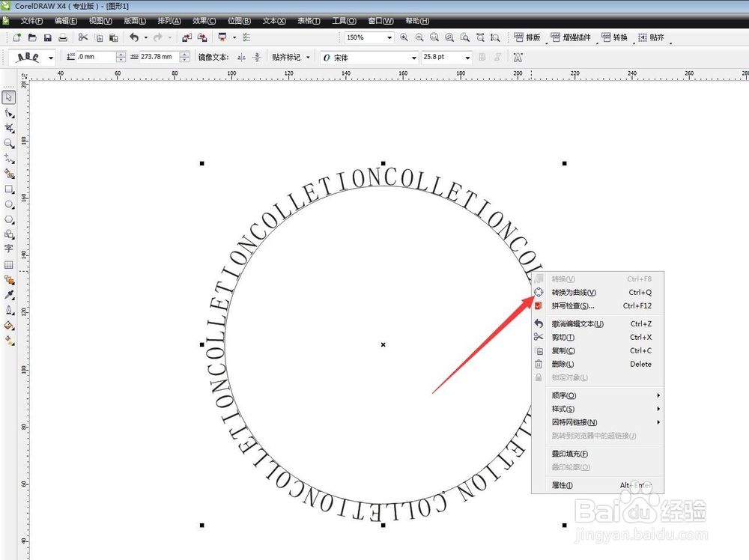
Task: Open the application launcher toolbar icon
Action: (x=222, y=37)
